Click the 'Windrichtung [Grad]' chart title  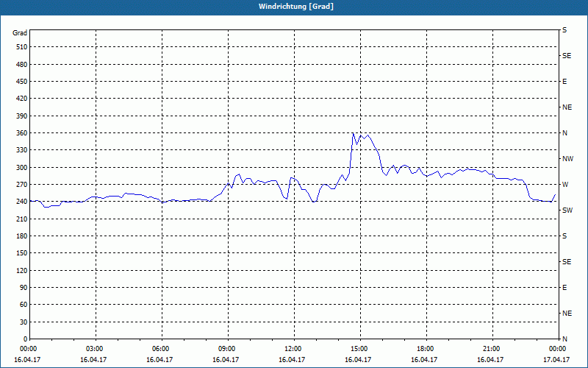[x=296, y=7]
